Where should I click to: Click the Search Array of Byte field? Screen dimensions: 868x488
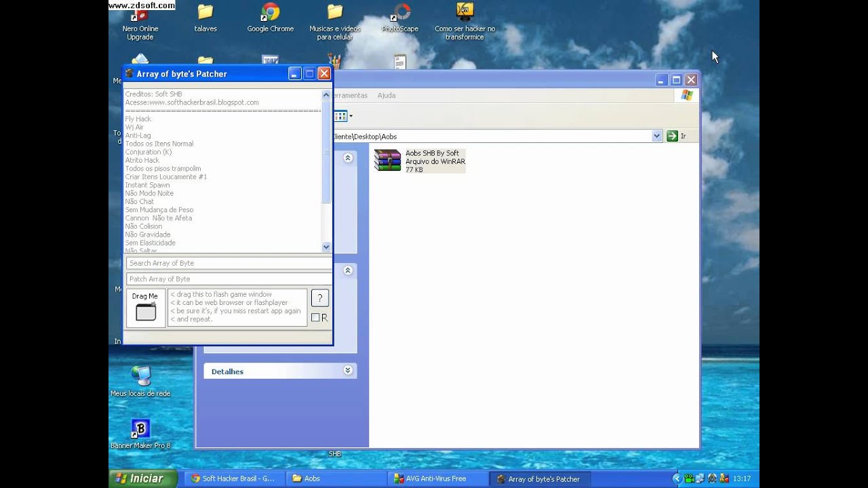tap(229, 263)
